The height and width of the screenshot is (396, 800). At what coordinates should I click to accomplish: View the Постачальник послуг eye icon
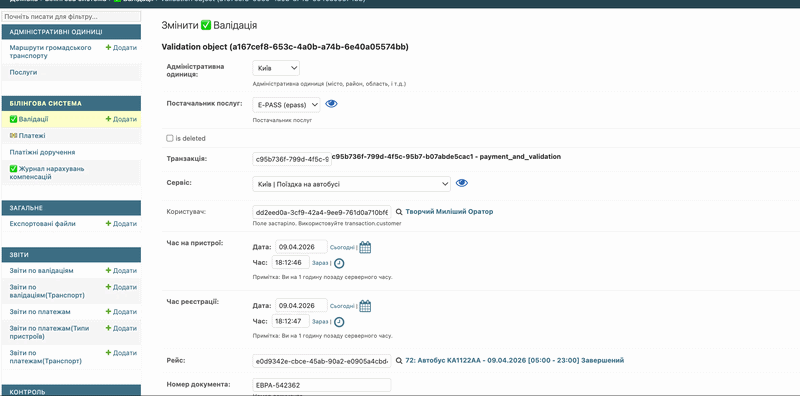pos(331,104)
